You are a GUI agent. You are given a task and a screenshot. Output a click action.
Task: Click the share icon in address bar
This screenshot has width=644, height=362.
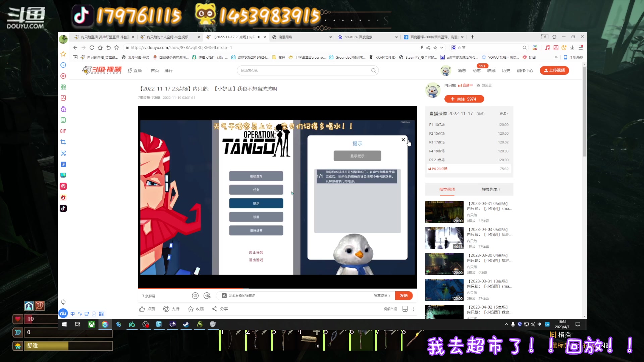tap(428, 48)
